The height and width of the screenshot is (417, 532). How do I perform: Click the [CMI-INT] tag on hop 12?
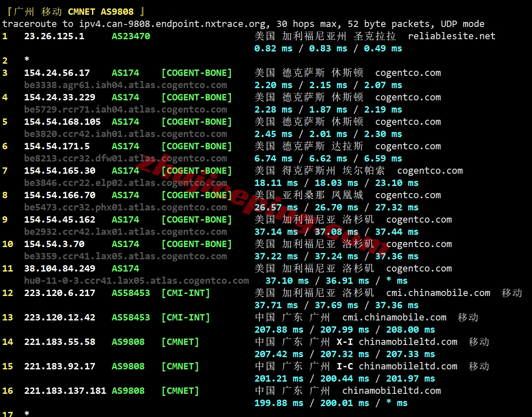pyautogui.click(x=186, y=293)
